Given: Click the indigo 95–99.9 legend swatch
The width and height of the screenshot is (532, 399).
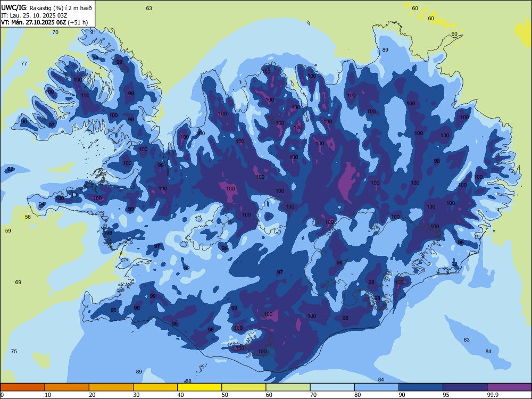Looking at the screenshot, I should 465,387.
